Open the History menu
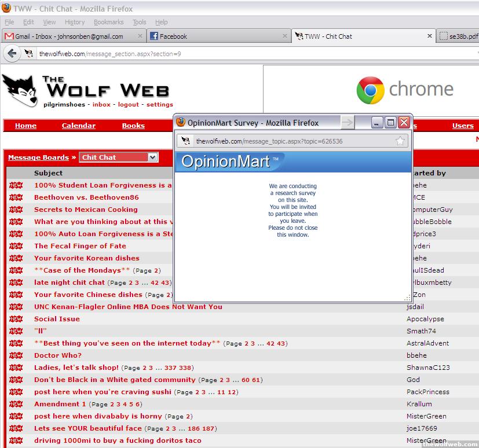This screenshot has width=479, height=448. (x=74, y=22)
